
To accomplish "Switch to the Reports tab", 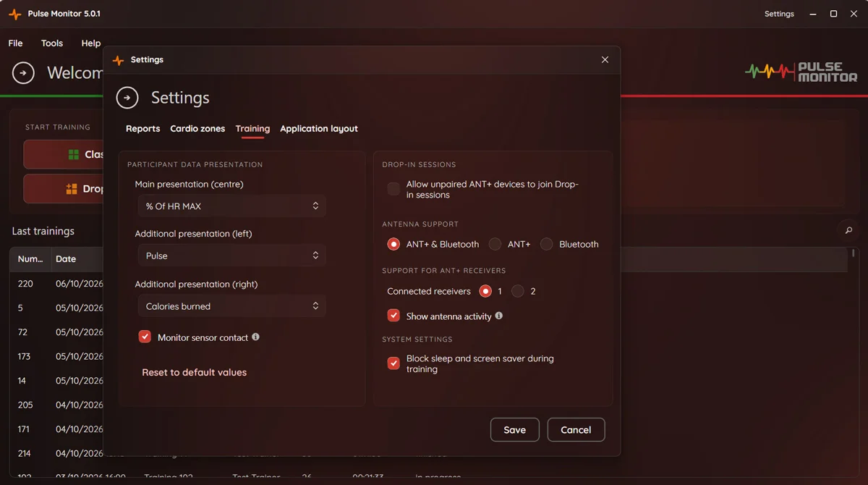I will coord(143,129).
